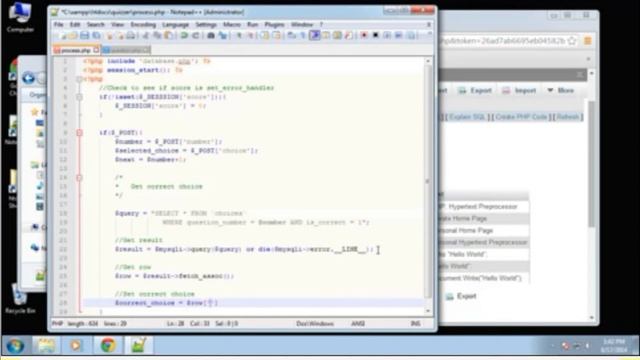Close the process.php tab
This screenshot has height=360, width=640.
tap(96, 50)
